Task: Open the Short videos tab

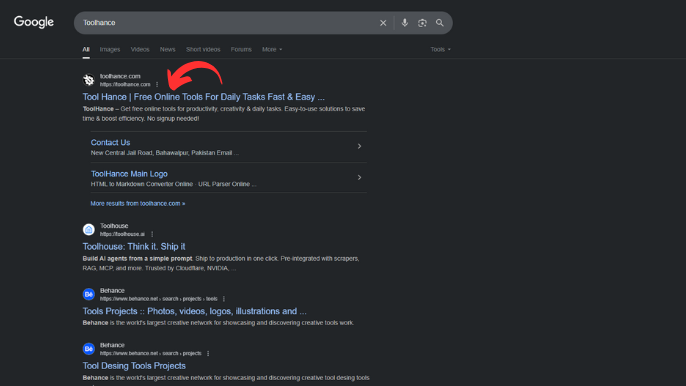Action: [x=203, y=49]
